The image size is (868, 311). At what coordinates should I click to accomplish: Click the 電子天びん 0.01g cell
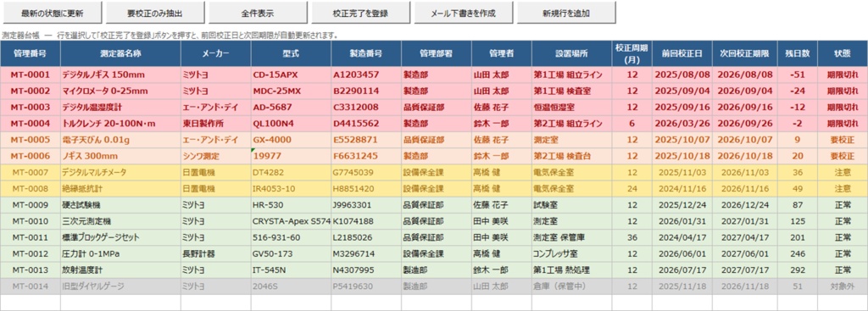click(x=120, y=140)
